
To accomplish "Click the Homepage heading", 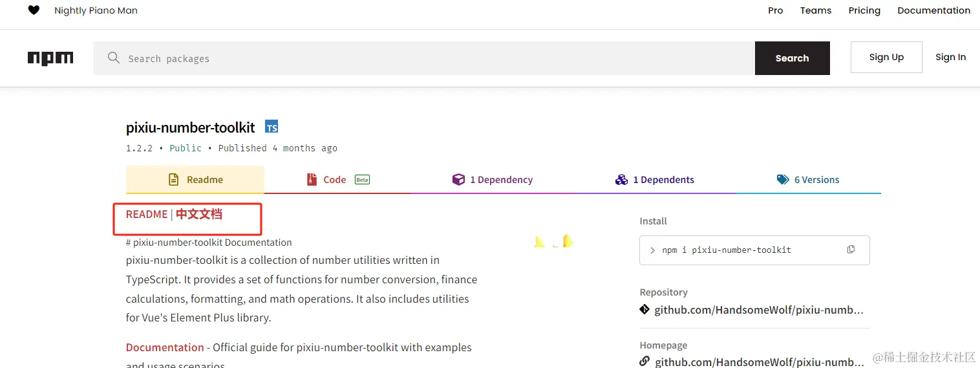I will point(663,345).
